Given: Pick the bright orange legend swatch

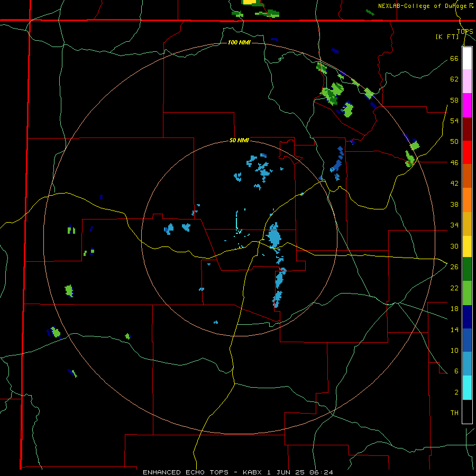Looking at the screenshot, I should click(467, 200).
